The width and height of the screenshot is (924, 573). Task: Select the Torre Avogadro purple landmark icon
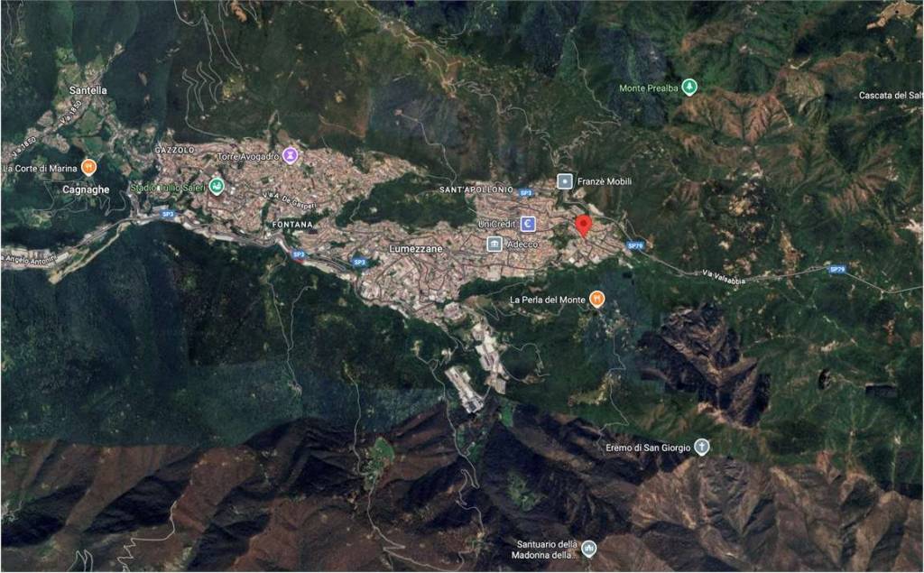click(x=290, y=156)
